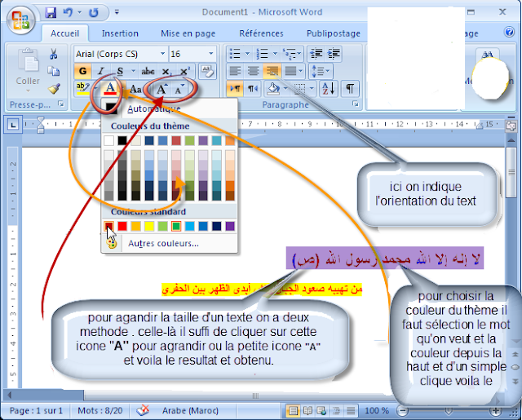
Task: Toggle superscript formatting
Action: (x=185, y=71)
